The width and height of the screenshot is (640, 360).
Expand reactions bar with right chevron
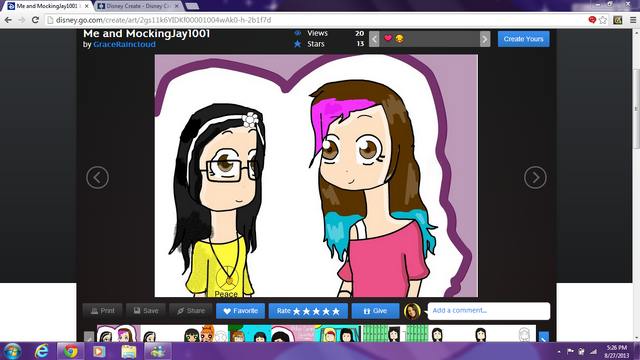[x=485, y=39]
